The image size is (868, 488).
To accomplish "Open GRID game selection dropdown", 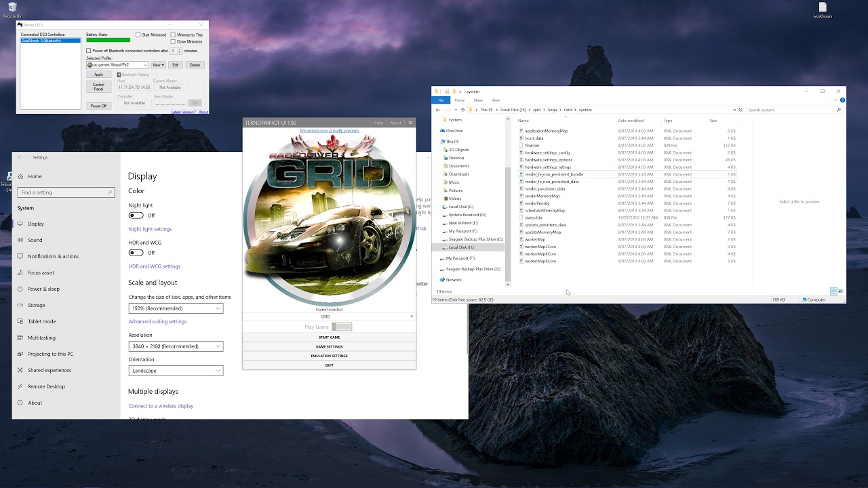I will [329, 317].
